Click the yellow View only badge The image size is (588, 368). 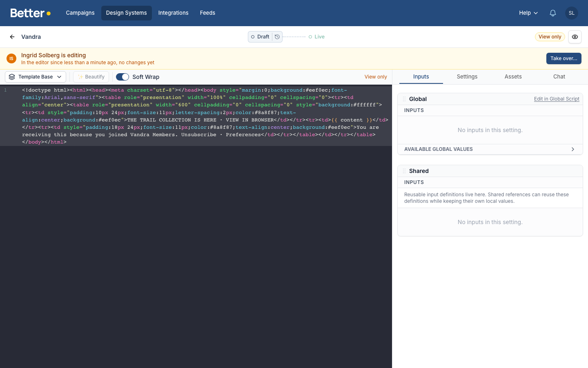[550, 37]
